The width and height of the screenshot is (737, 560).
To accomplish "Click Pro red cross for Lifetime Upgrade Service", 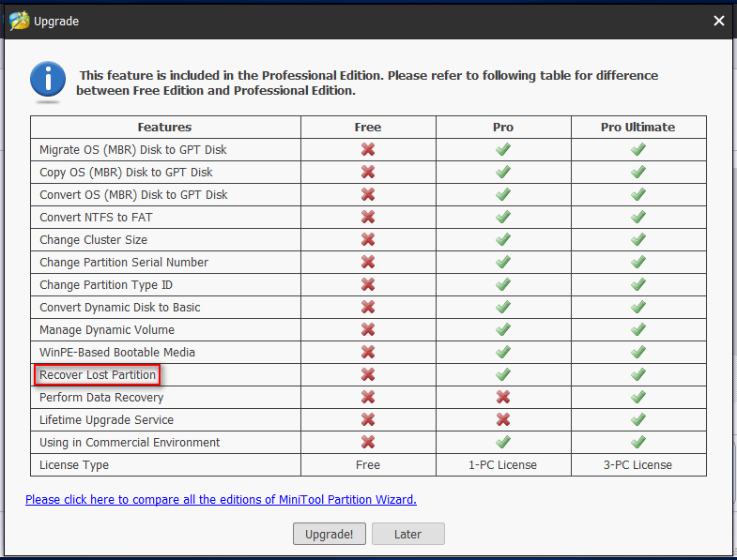I will point(503,419).
